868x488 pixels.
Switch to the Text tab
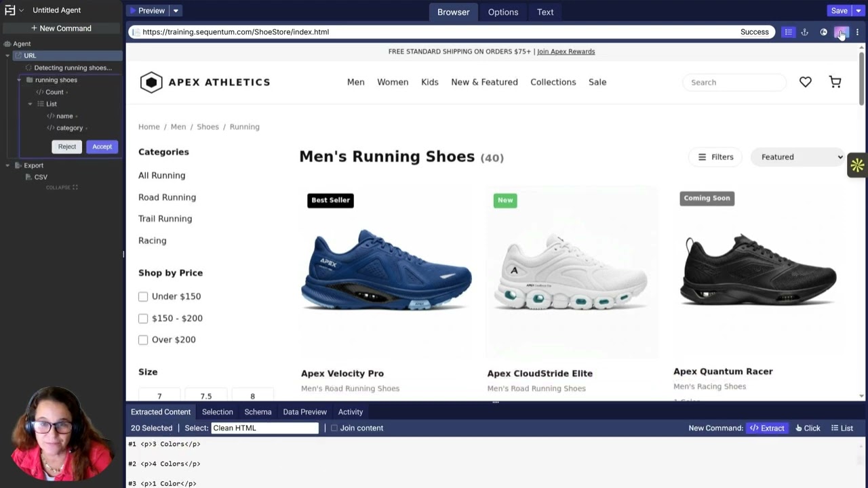coord(545,12)
